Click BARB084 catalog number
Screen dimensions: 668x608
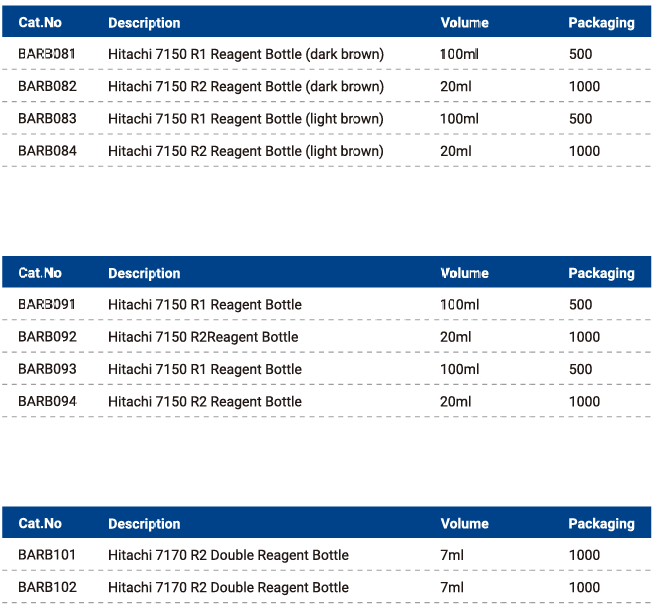[x=47, y=151]
